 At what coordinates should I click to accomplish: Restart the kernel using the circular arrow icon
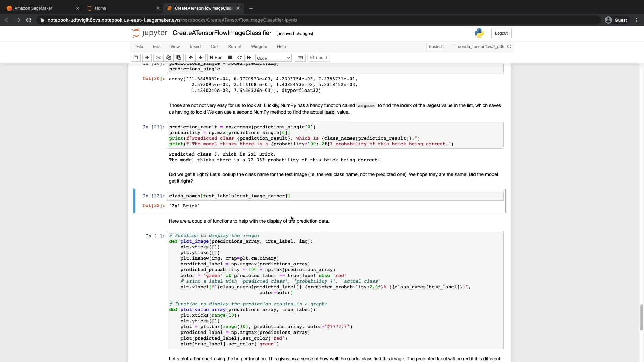(x=239, y=58)
